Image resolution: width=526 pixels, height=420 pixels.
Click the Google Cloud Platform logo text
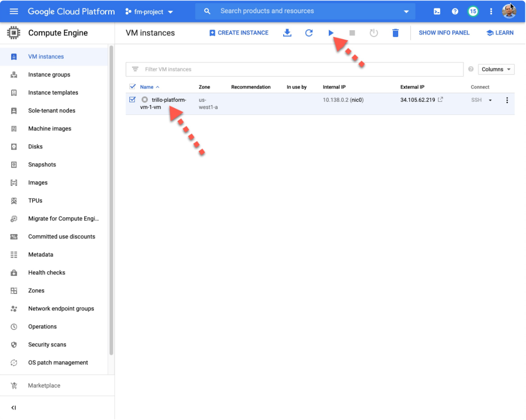pos(71,12)
